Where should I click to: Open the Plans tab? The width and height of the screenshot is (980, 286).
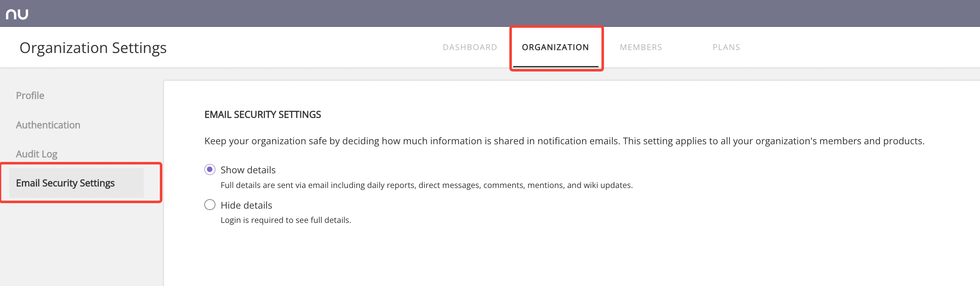[x=726, y=47]
